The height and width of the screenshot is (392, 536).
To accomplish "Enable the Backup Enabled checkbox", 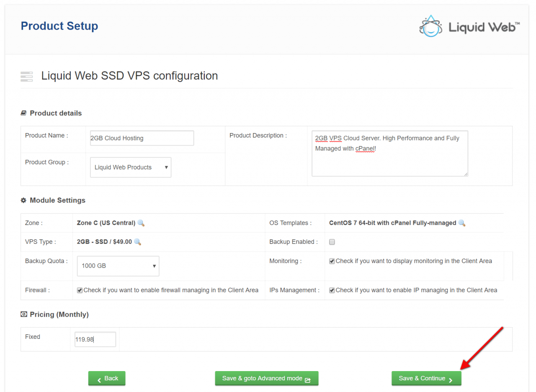I will click(x=332, y=242).
